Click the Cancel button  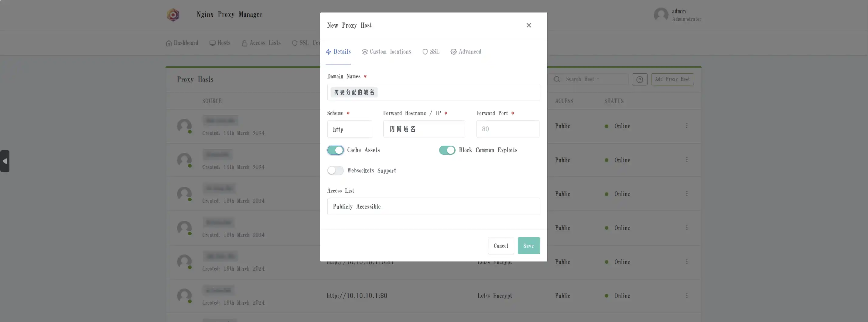pyautogui.click(x=501, y=246)
